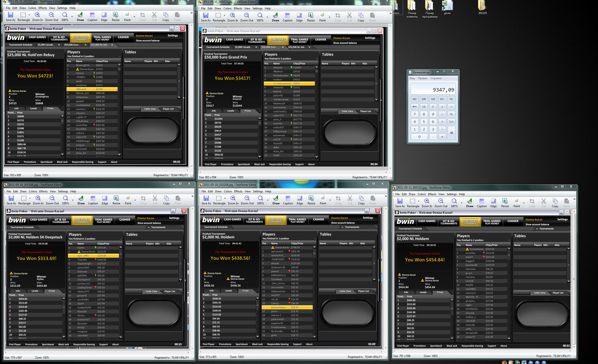Click Zoom In in 2011-05-10_010208.jpg window

[233, 200]
